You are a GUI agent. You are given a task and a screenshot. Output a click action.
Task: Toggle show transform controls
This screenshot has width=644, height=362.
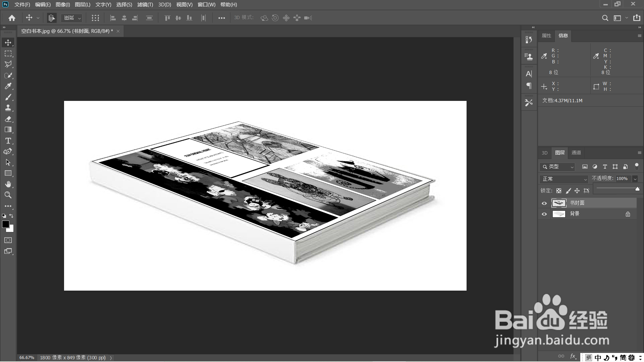pos(96,18)
